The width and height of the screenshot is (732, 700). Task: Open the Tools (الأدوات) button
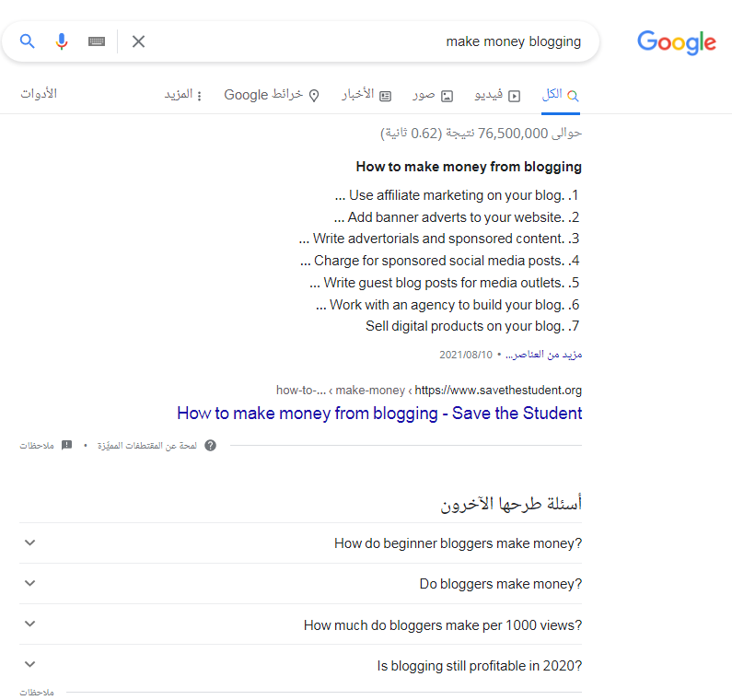(x=39, y=94)
